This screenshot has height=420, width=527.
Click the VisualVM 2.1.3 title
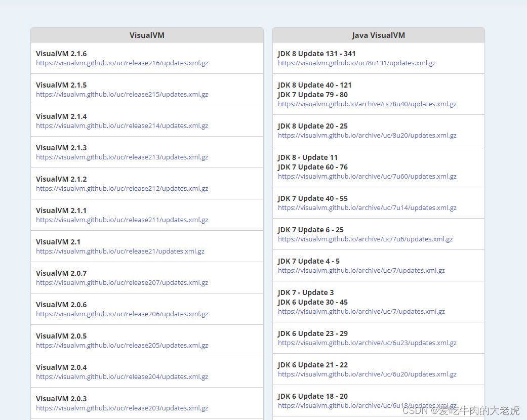tap(61, 148)
